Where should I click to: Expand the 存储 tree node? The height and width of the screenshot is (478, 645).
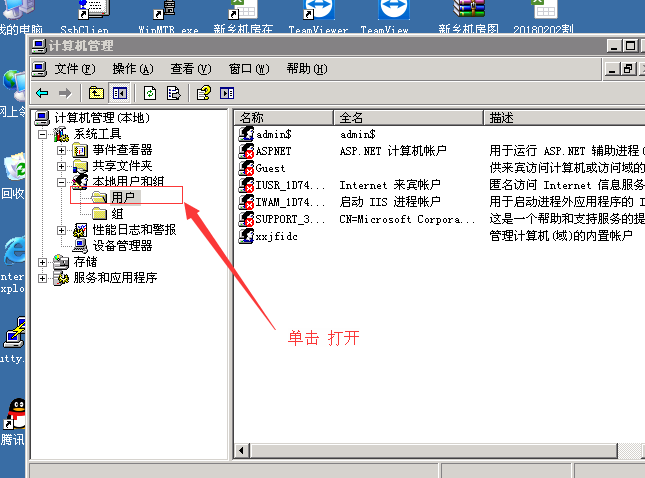(42, 262)
